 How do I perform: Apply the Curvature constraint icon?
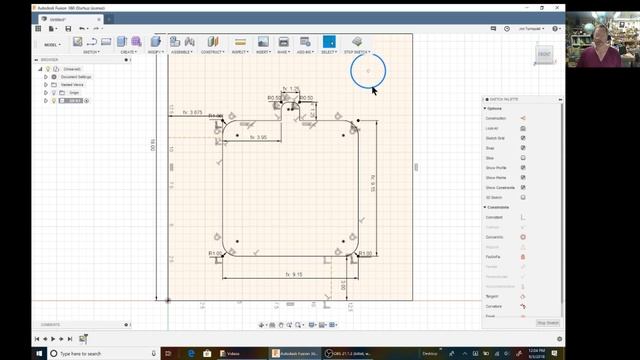[x=523, y=306]
